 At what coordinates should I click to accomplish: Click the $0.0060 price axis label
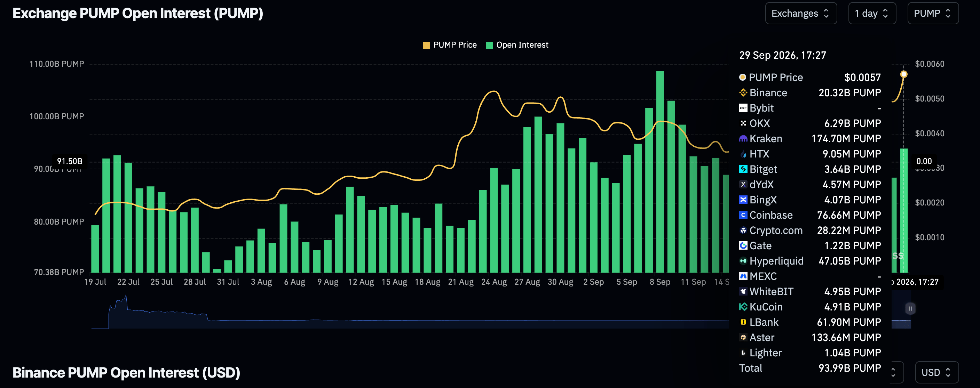pyautogui.click(x=930, y=64)
